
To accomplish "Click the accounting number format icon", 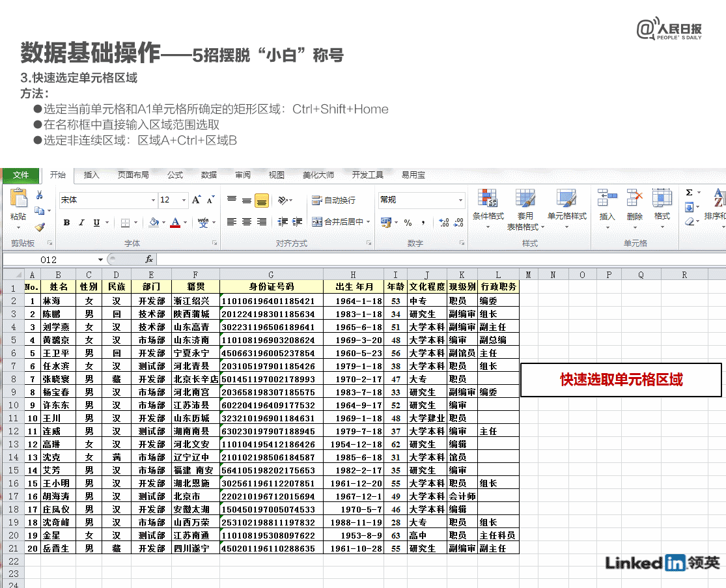I will (385, 222).
